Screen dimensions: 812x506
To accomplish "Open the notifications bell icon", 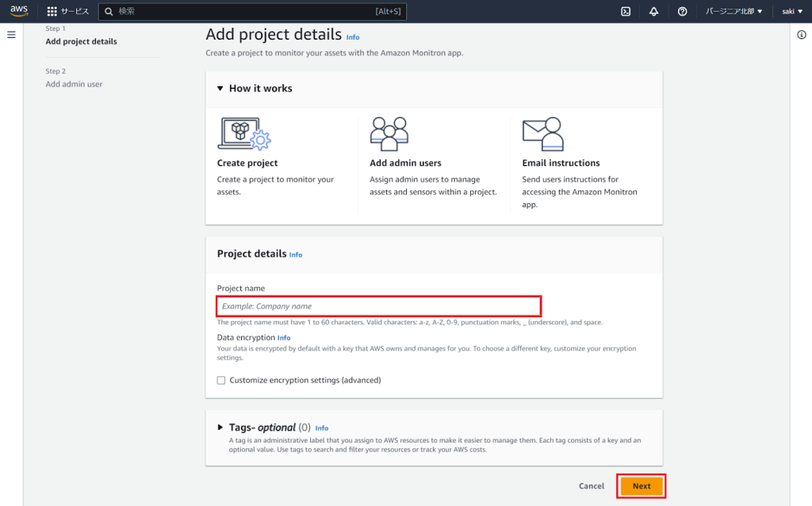I will (654, 12).
